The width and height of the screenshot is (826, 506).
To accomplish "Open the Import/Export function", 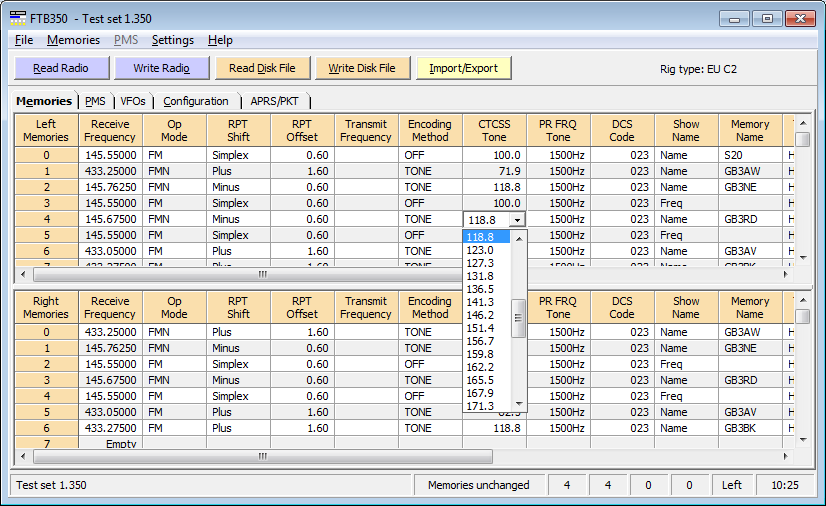I will pyautogui.click(x=464, y=68).
